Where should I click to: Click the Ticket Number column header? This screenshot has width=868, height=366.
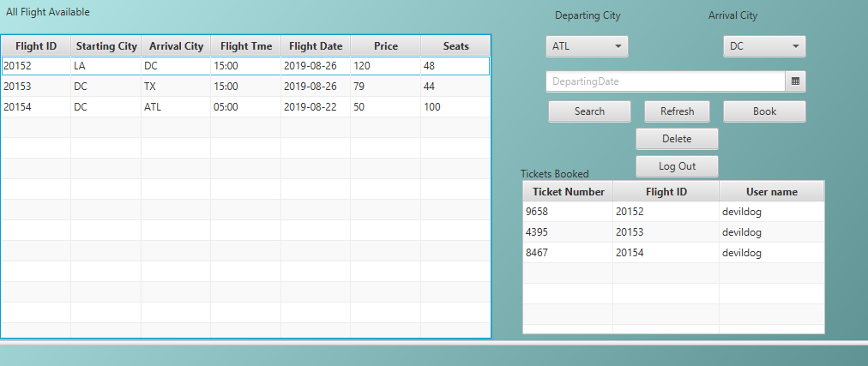point(568,191)
